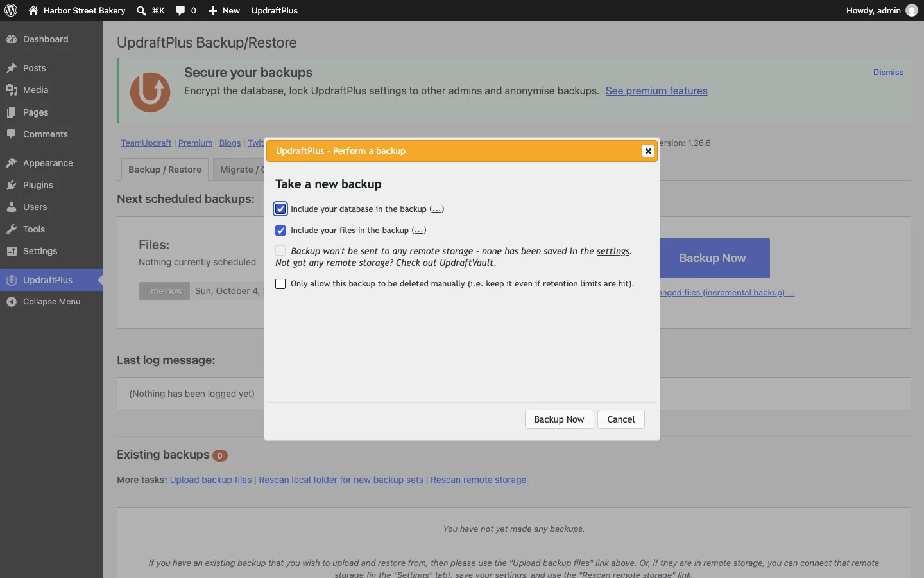
Task: Open the search magnifier in admin bar
Action: 142,10
